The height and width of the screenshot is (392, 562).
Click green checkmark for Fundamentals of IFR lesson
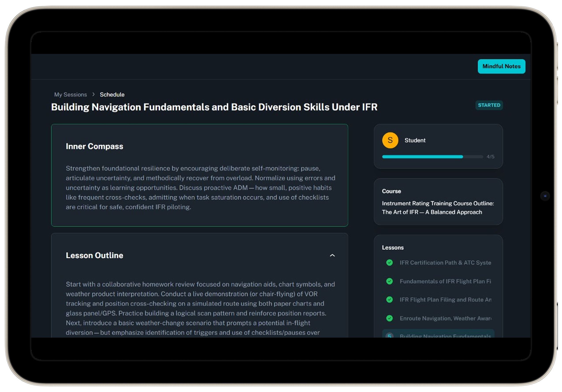(x=389, y=281)
